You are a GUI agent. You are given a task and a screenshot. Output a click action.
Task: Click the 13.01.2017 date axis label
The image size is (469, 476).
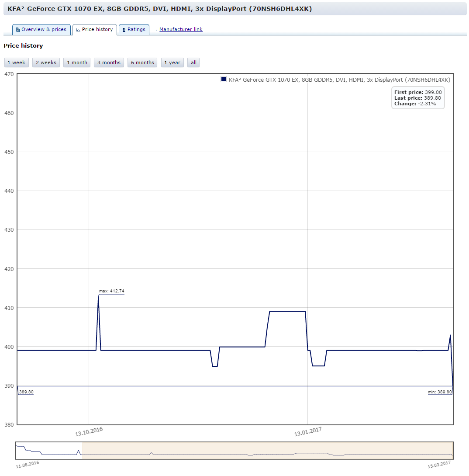tap(308, 431)
